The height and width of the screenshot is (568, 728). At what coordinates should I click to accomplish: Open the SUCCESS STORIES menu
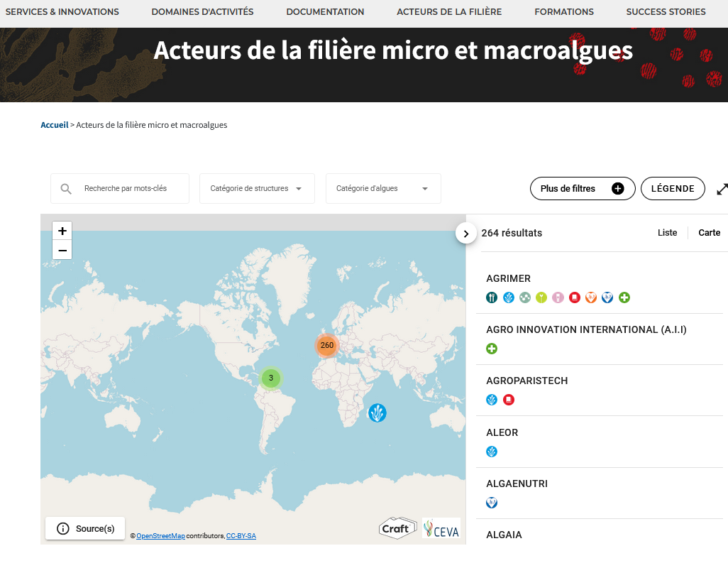(666, 12)
